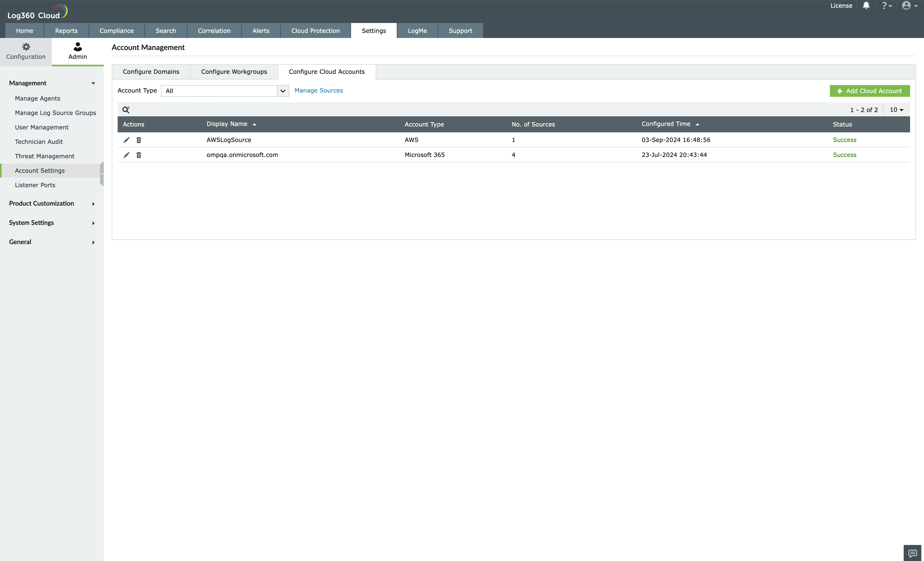Open the Cloud Protection main tab

[315, 31]
